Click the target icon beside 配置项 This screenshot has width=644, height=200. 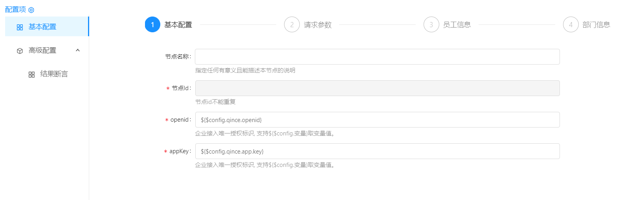[31, 10]
